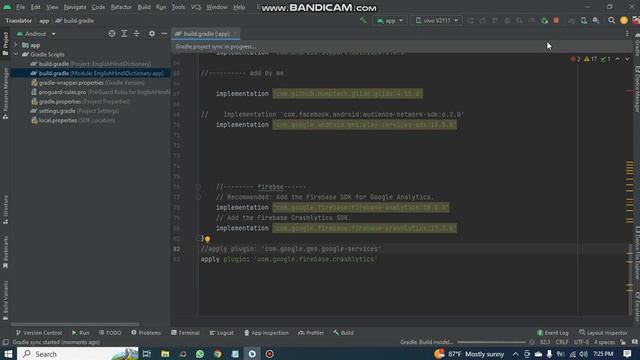Collapse the Gradle Scripts node
The width and height of the screenshot is (640, 360).
click(16, 54)
